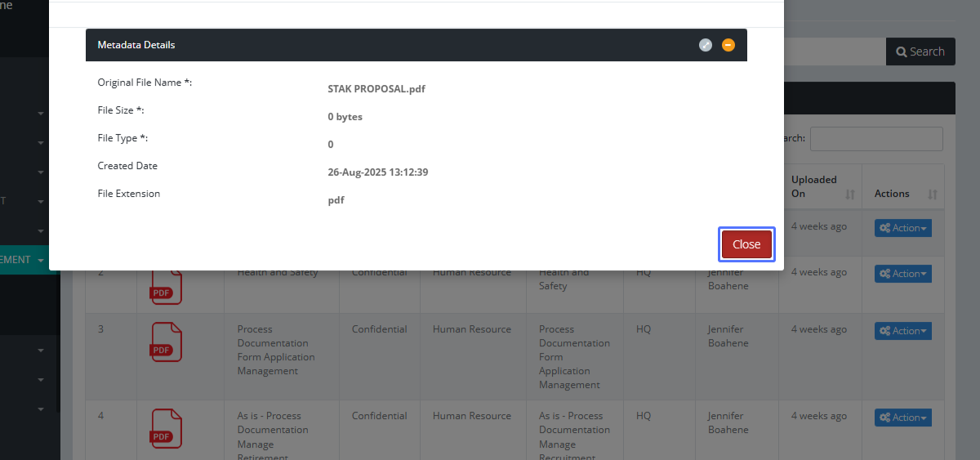This screenshot has height=460, width=980.
Task: Click the Metadata Details panel header
Action: point(327,45)
